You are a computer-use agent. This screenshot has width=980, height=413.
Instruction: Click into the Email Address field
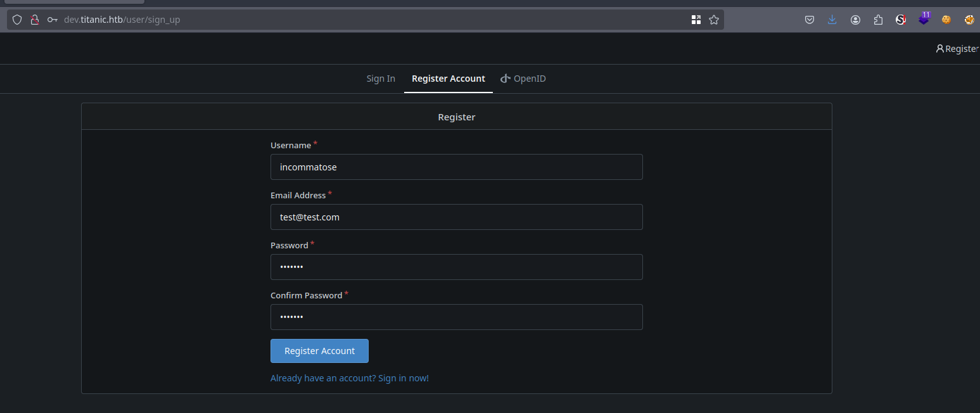point(456,217)
